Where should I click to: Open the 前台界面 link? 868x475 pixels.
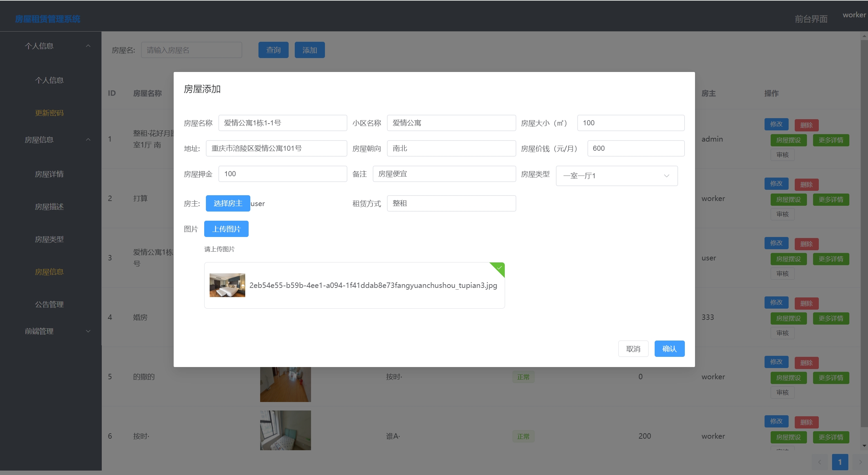click(x=811, y=19)
